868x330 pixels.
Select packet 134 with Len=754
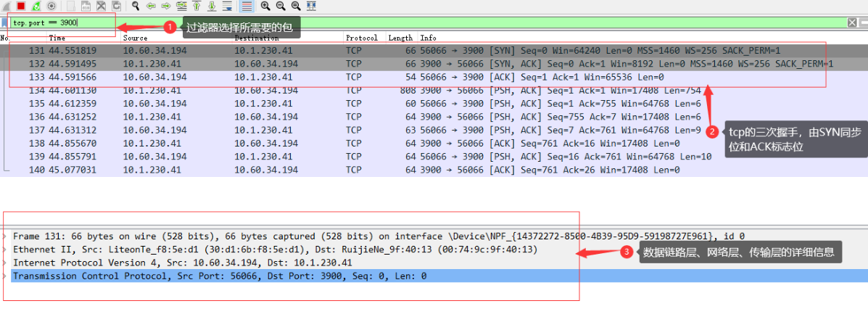tap(434, 90)
